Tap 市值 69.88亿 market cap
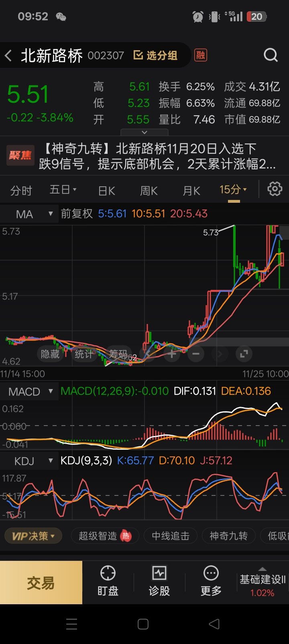 (x=252, y=120)
